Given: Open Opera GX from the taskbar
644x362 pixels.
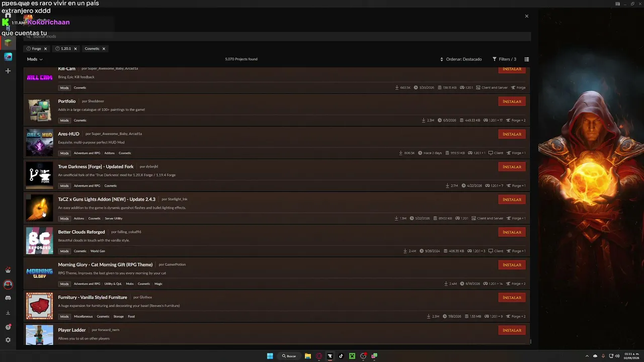Looking at the screenshot, I should [x=319, y=356].
